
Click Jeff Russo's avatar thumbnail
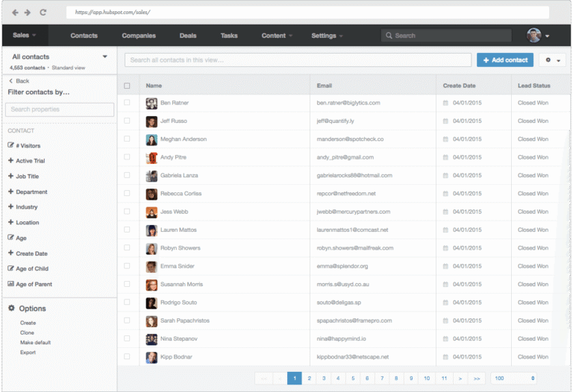click(151, 121)
